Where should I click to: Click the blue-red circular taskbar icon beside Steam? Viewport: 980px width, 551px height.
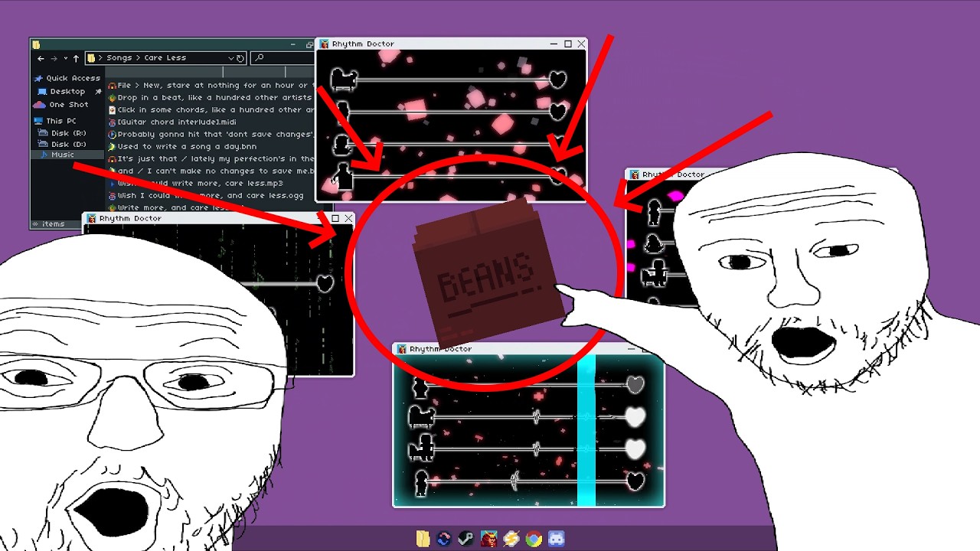pyautogui.click(x=443, y=539)
